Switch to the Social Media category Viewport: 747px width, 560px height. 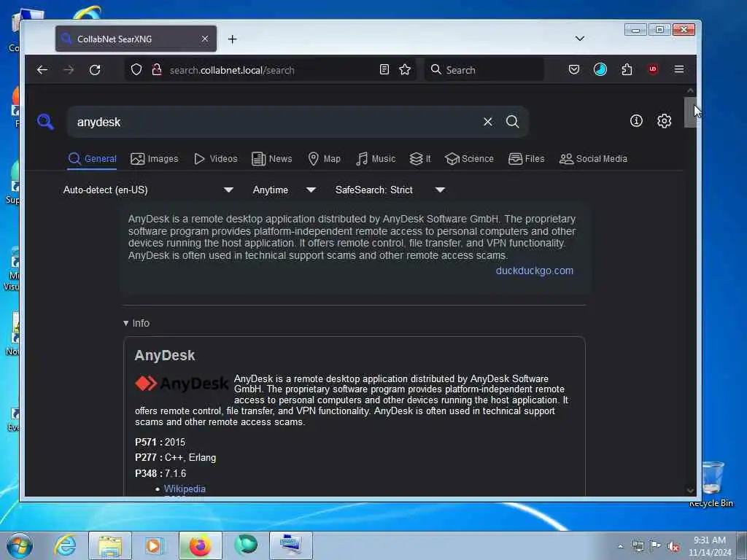coord(593,158)
